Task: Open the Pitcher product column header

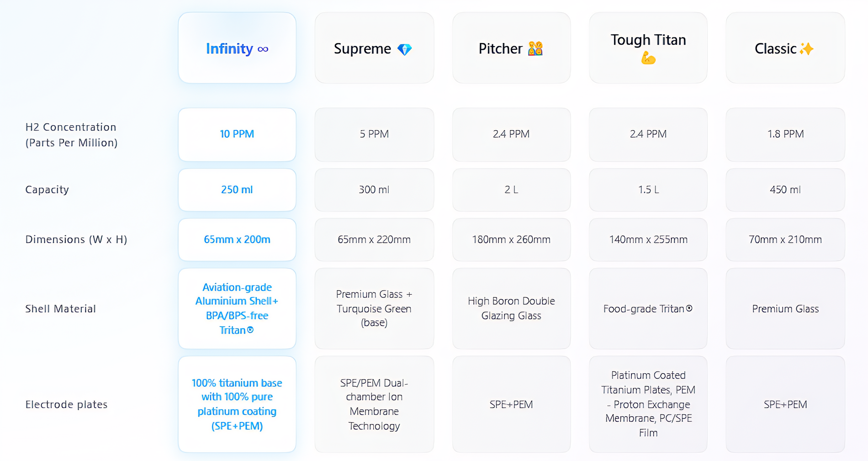Action: (511, 48)
